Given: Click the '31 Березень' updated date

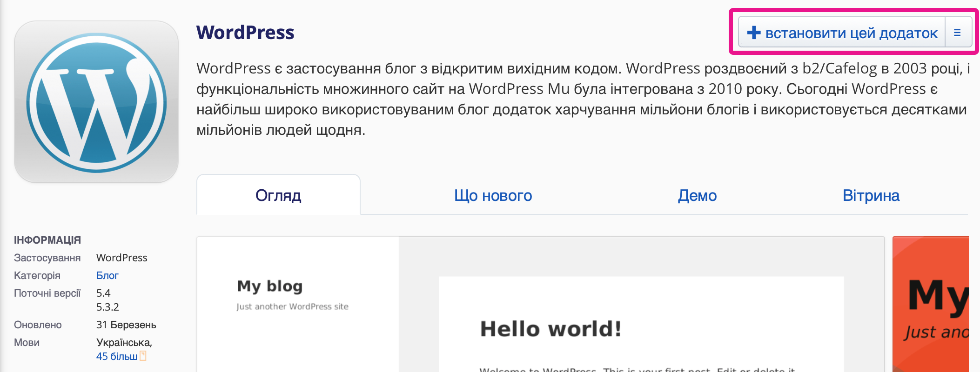Looking at the screenshot, I should pos(126,325).
